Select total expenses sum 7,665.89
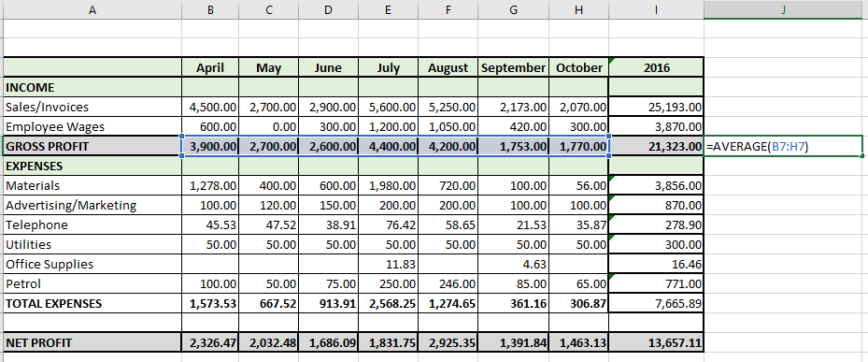Image resolution: width=868 pixels, height=362 pixels. coord(657,303)
